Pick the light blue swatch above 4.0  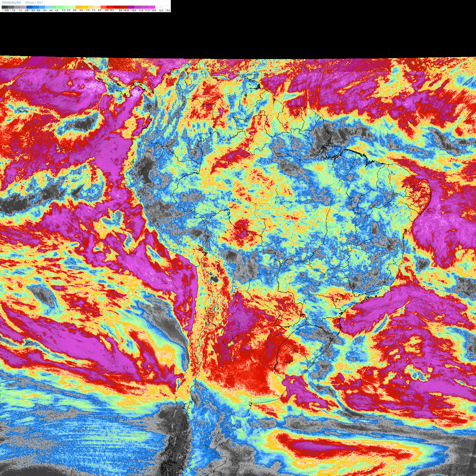point(48,7)
